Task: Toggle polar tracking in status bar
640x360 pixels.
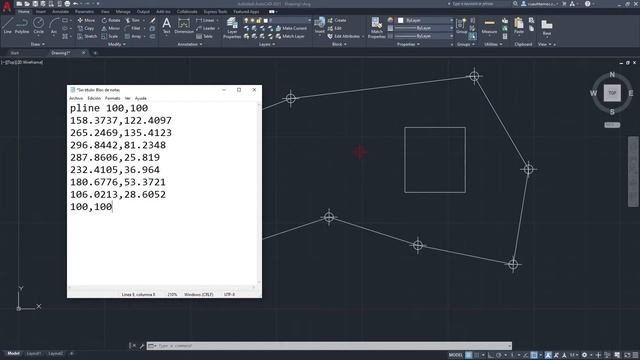Action: click(x=499, y=355)
